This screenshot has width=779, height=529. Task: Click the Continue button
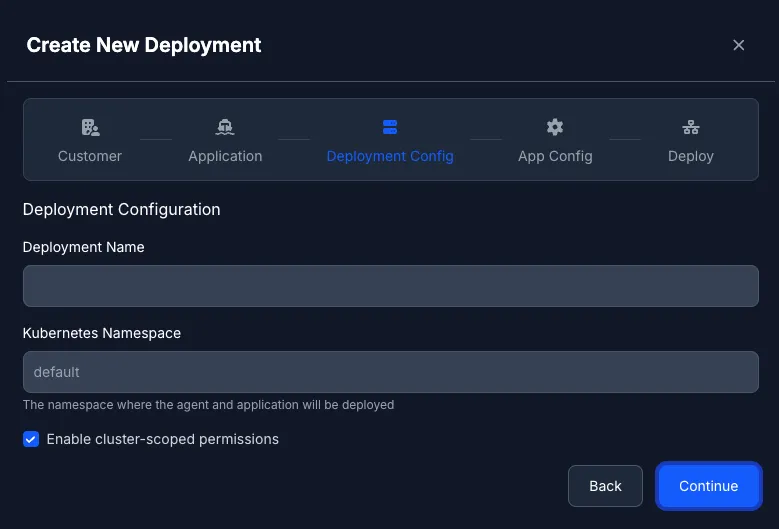click(708, 486)
